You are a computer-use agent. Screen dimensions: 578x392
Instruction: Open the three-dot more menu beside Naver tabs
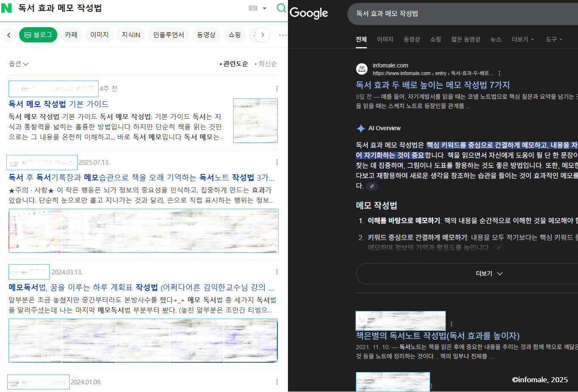pos(283,35)
